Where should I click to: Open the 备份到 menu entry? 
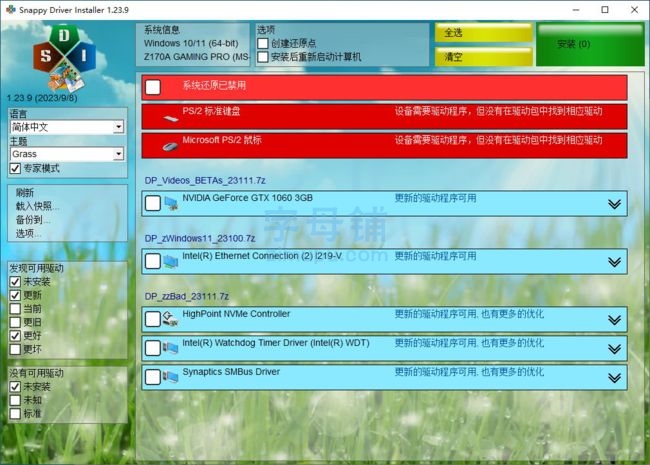33,220
